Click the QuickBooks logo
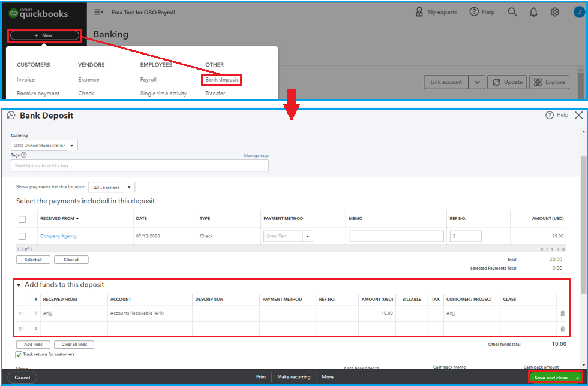 point(38,14)
